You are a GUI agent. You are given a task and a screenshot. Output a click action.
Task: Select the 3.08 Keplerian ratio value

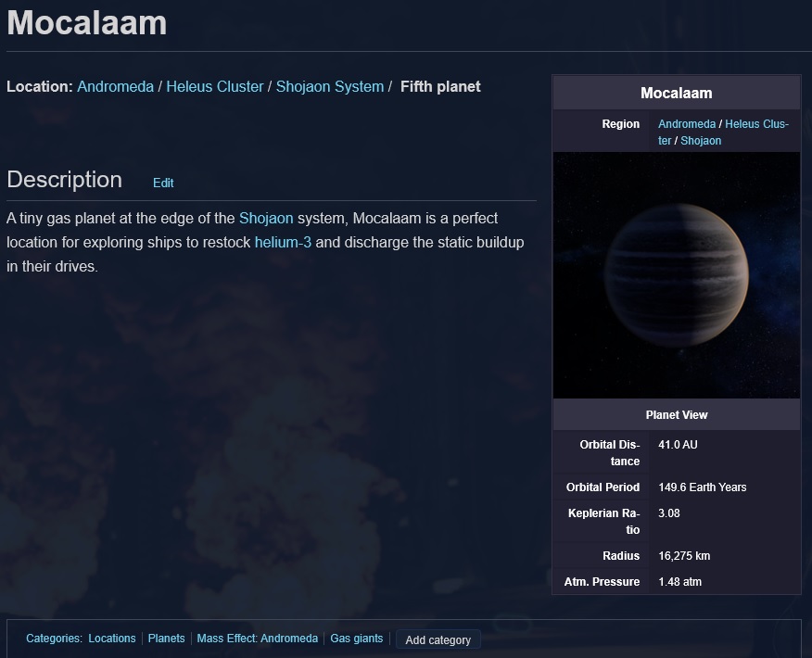pos(669,513)
